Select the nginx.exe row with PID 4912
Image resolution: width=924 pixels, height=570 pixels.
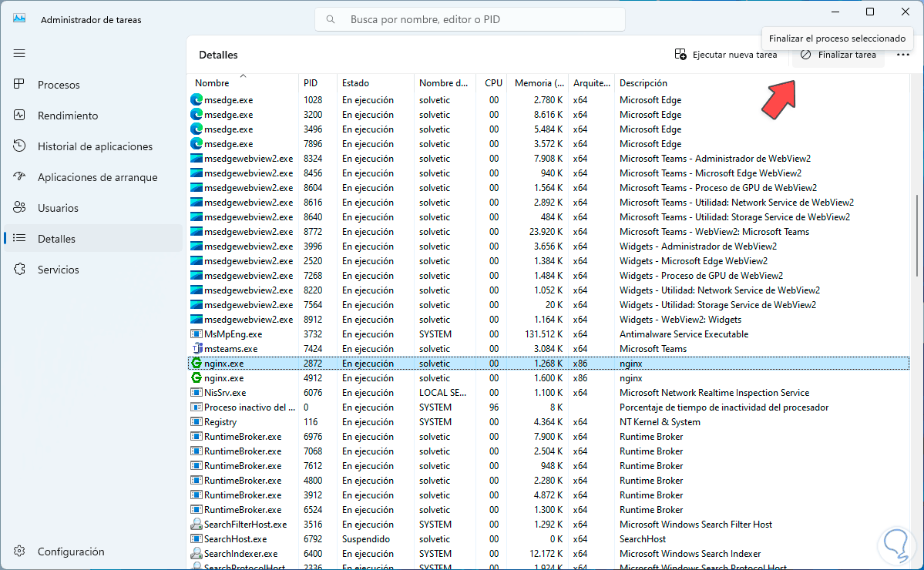[549, 378]
